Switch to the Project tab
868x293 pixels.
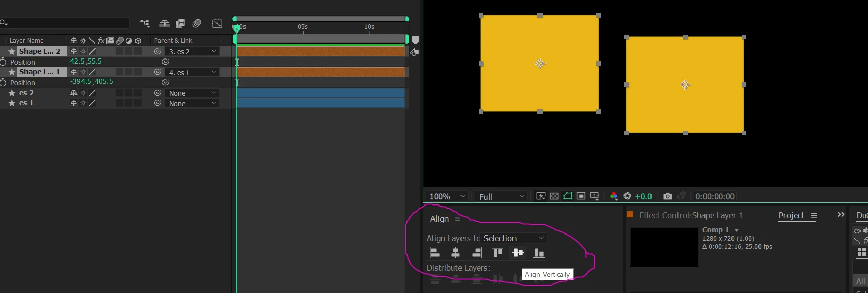tap(791, 215)
